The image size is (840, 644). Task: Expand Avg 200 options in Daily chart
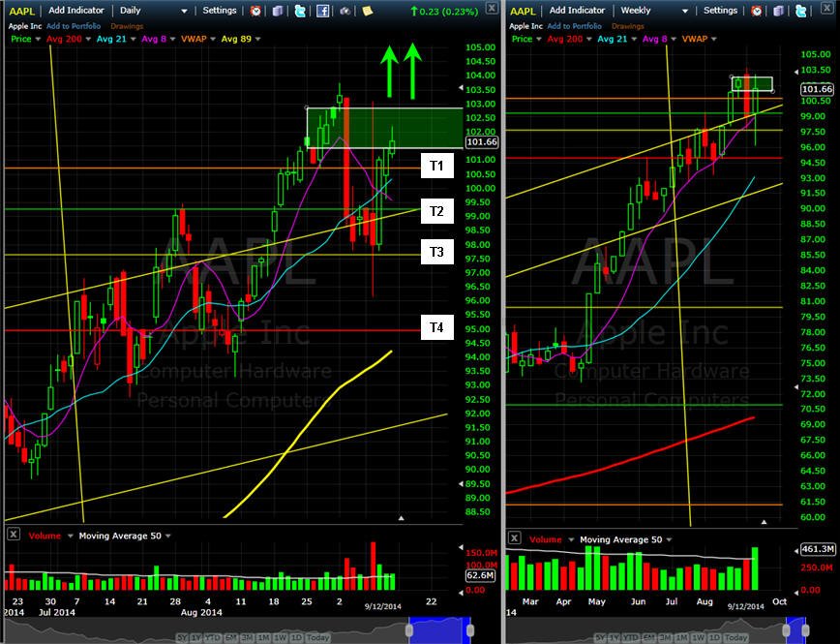pyautogui.click(x=88, y=39)
